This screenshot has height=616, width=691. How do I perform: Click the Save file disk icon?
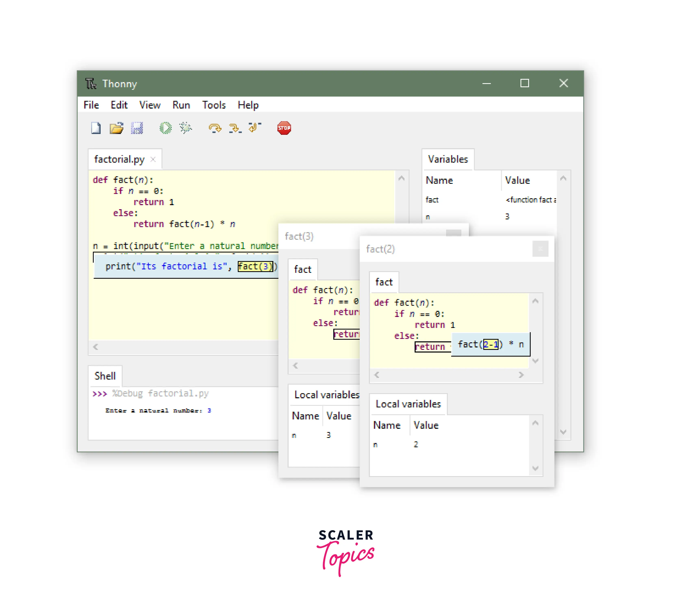[x=137, y=128]
